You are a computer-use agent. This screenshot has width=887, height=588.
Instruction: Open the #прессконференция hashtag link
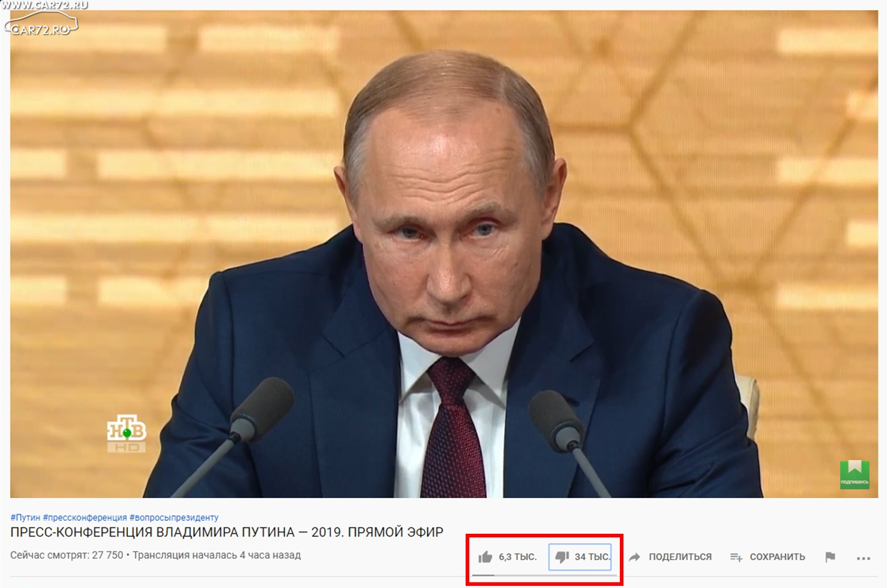coord(85,517)
